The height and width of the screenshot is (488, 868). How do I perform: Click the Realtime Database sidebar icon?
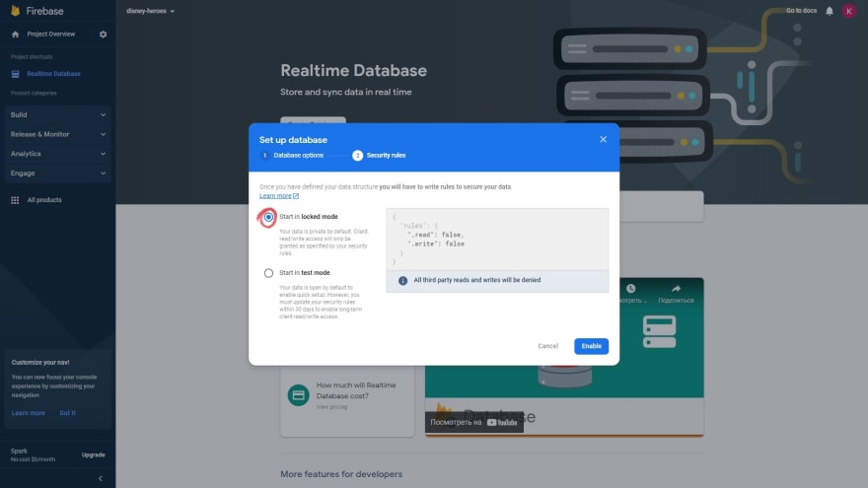click(x=16, y=74)
